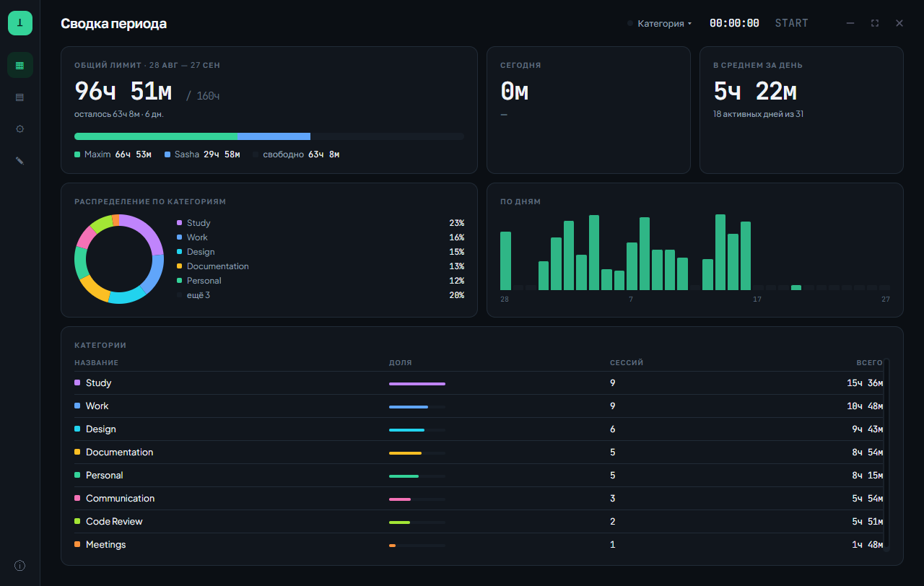924x586 pixels.
Task: Select the Study row in categories table
Action: [x=479, y=383]
